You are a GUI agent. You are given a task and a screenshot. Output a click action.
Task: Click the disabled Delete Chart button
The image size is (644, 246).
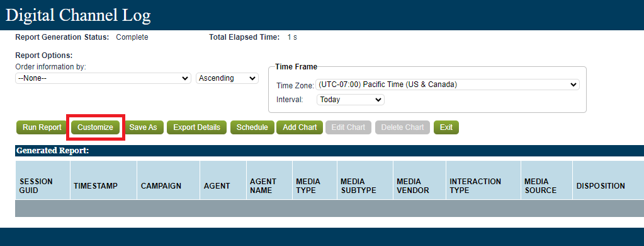(402, 127)
